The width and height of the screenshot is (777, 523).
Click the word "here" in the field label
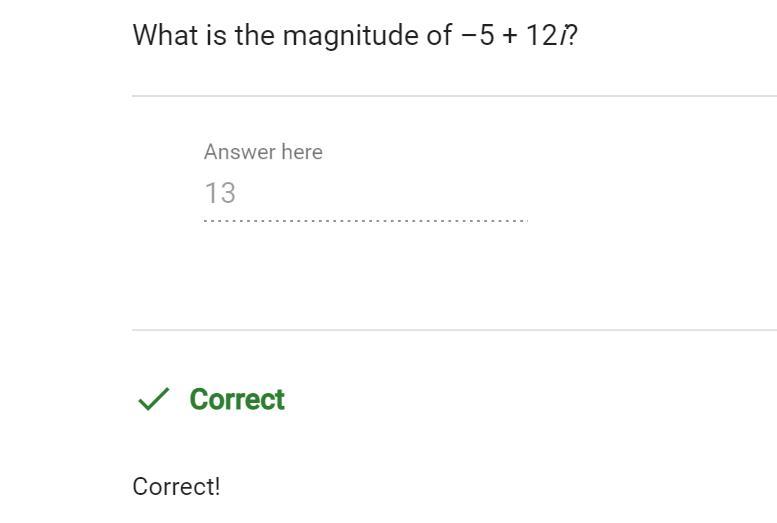302,152
